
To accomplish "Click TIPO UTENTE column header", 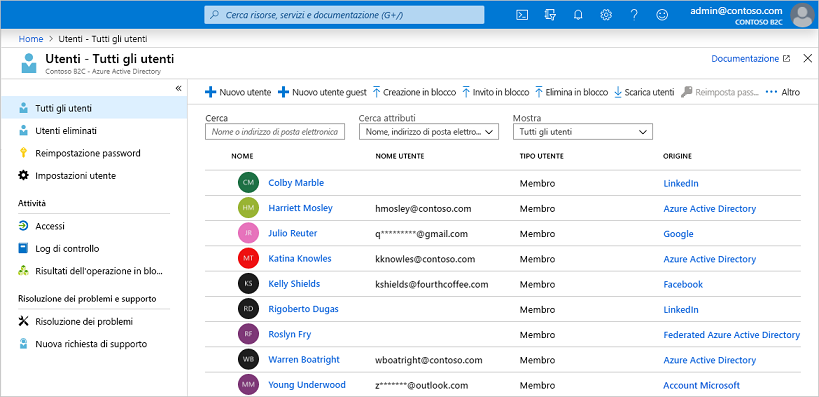I will point(541,156).
